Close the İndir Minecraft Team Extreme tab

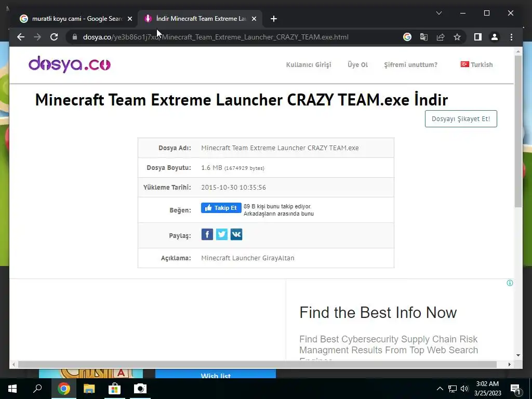(254, 19)
